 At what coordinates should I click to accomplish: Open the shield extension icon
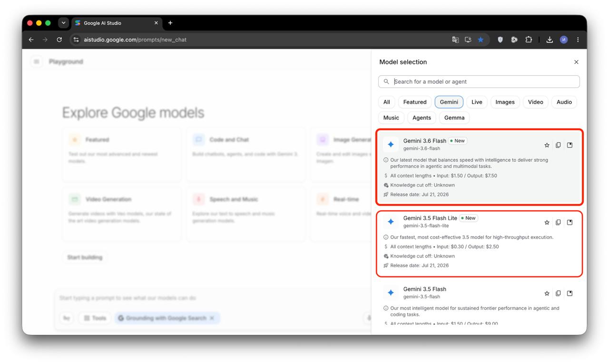coord(500,39)
